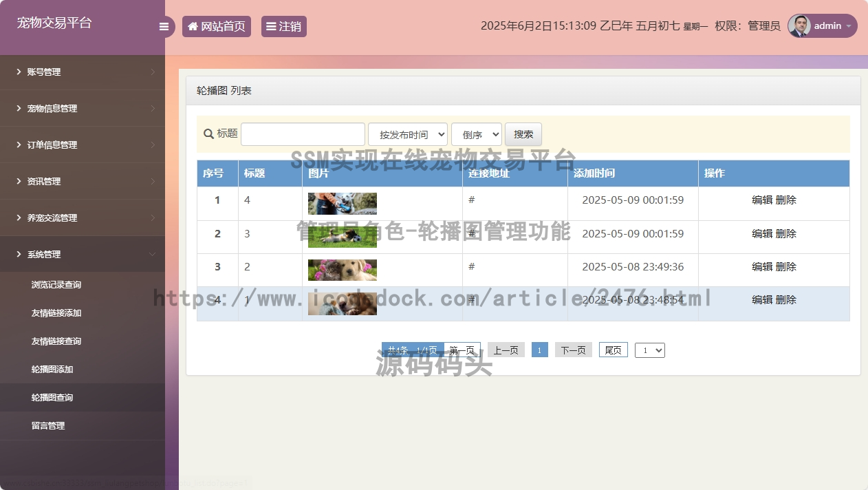Select page number 1 in pagination

[x=540, y=350]
